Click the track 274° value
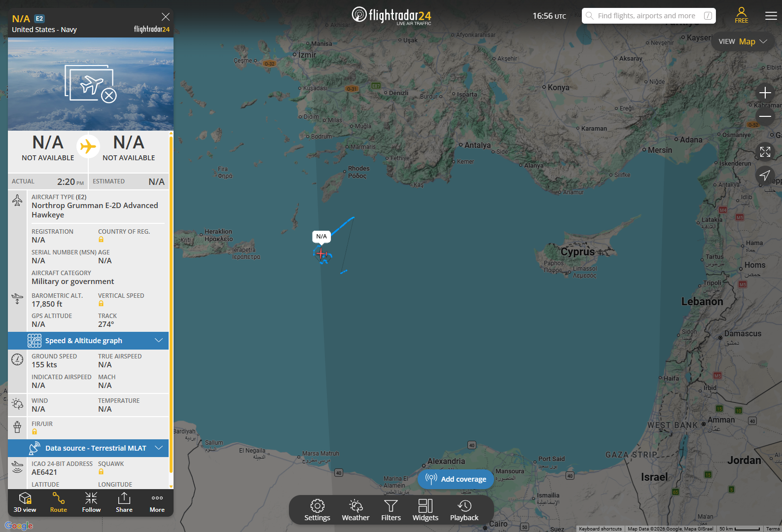This screenshot has height=532, width=782. coord(106,324)
